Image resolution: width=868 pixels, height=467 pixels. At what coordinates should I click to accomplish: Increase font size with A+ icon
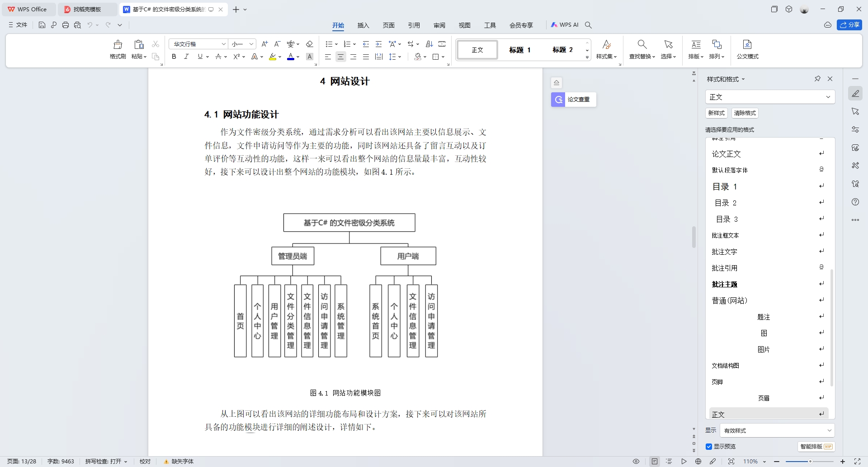pos(265,44)
